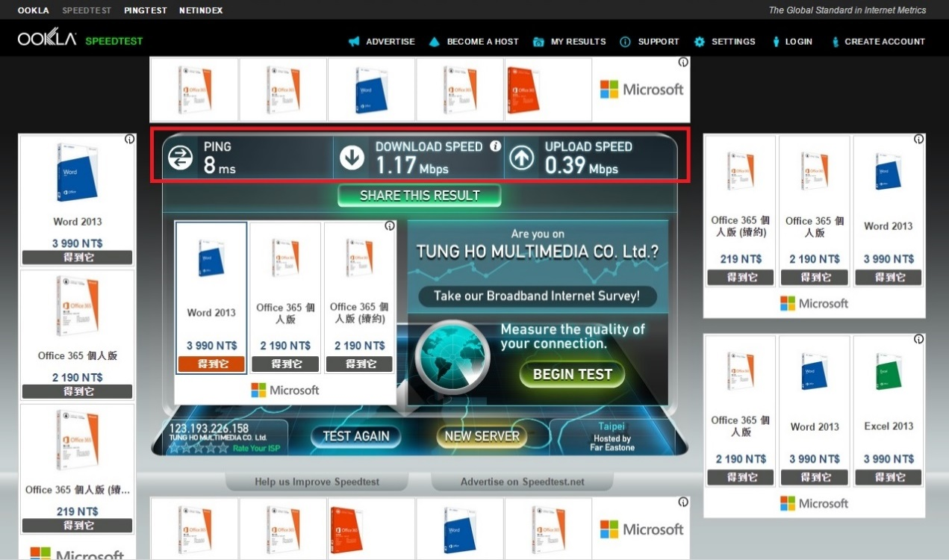Switch to the PINGTEST tab

(146, 10)
